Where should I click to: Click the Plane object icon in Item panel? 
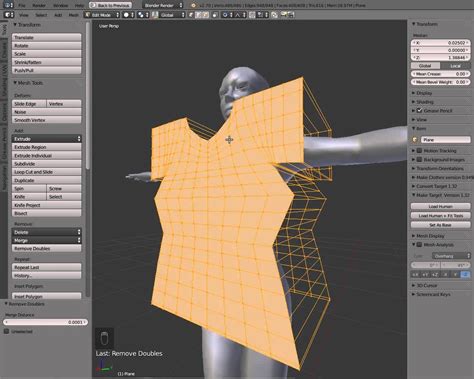click(x=415, y=140)
